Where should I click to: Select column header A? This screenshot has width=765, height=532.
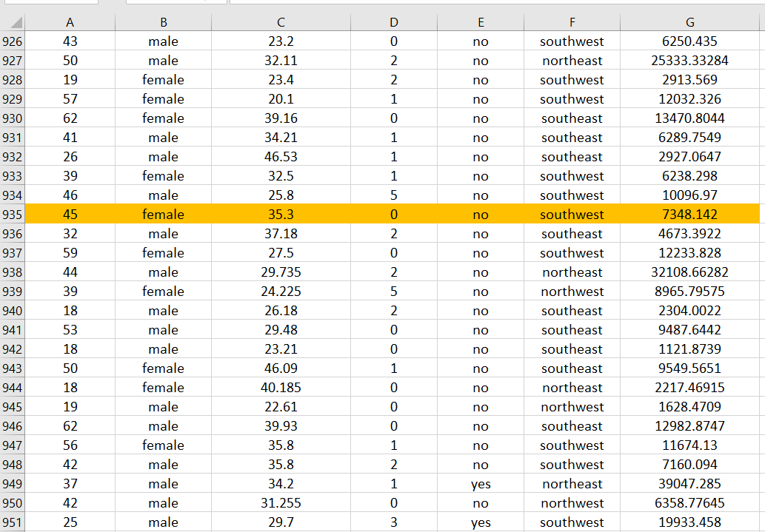point(70,21)
